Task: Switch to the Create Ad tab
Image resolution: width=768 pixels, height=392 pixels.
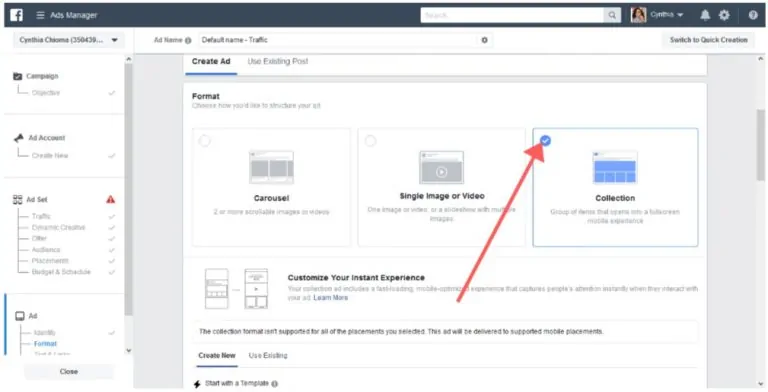Action: [211, 61]
